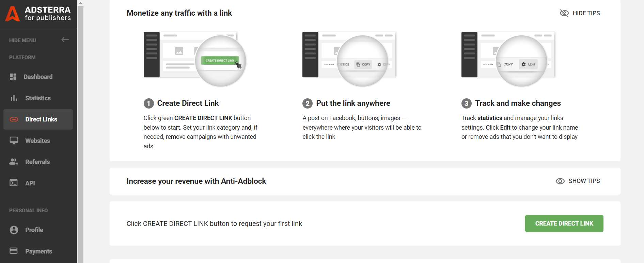Expand the PLATFORM section header

[22, 57]
